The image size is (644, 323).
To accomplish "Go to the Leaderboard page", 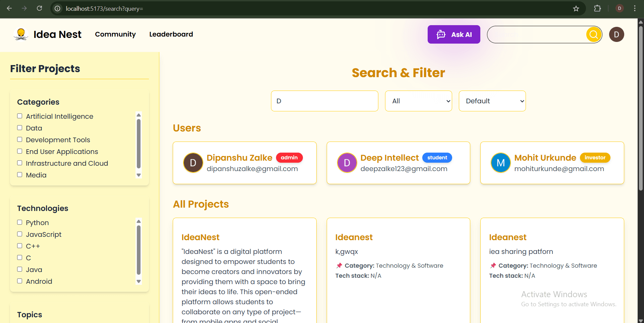I will click(x=171, y=34).
